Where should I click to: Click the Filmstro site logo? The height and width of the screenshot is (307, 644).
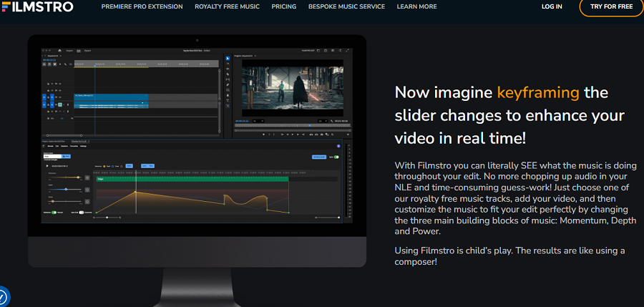[37, 6]
